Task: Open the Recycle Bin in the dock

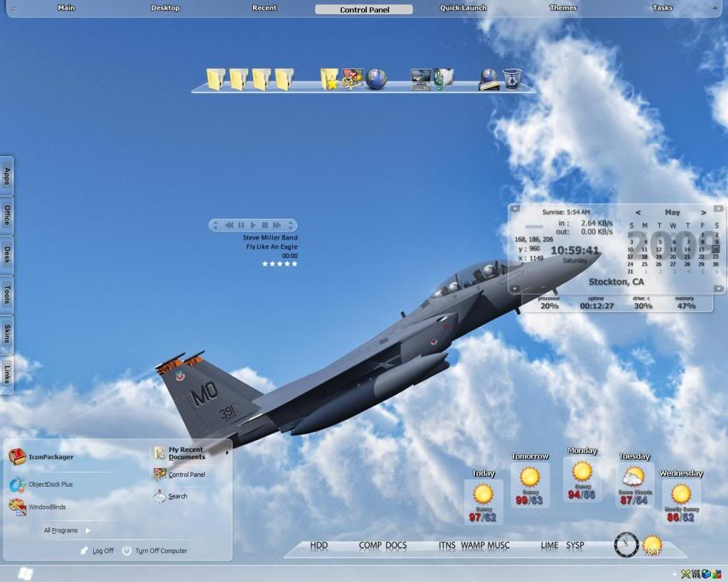Action: point(512,79)
